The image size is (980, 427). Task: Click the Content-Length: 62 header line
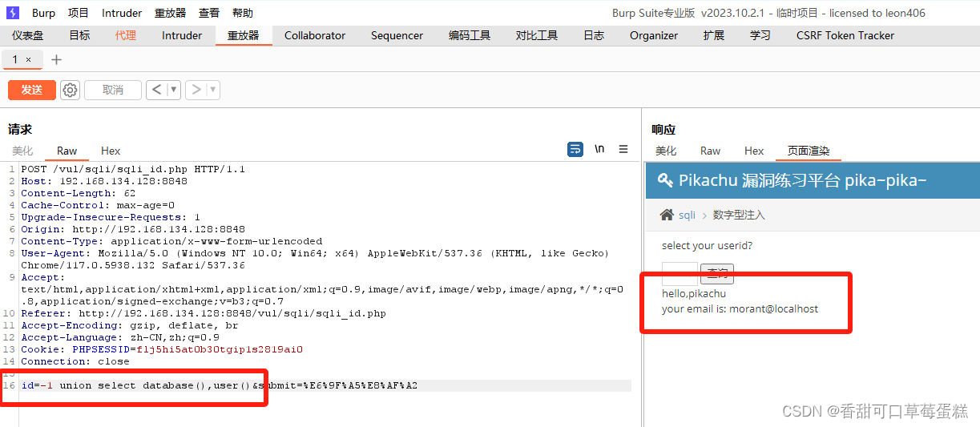click(x=79, y=193)
